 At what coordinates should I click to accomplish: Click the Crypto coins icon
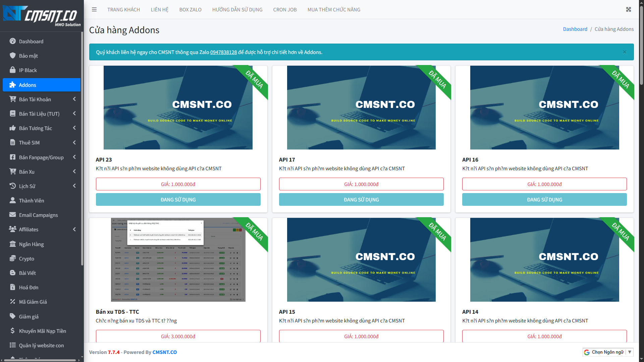(x=13, y=258)
